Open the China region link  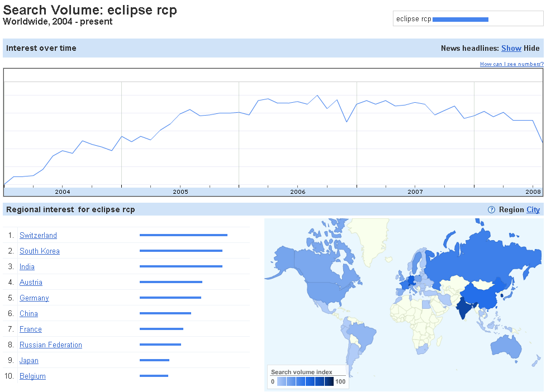pos(29,314)
